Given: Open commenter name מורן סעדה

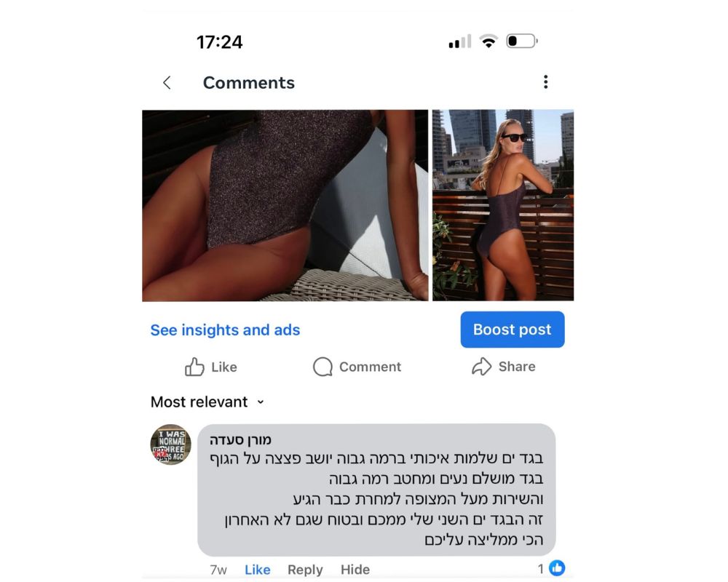Looking at the screenshot, I should tap(240, 439).
